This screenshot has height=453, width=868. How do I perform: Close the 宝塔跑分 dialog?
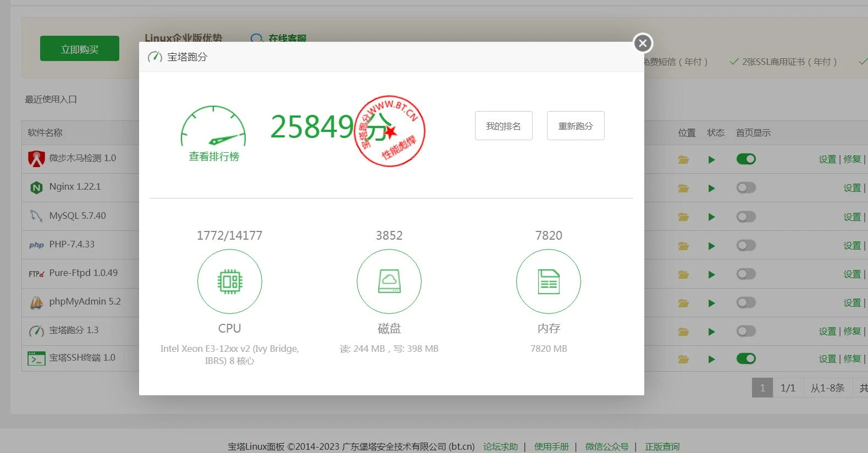point(643,43)
